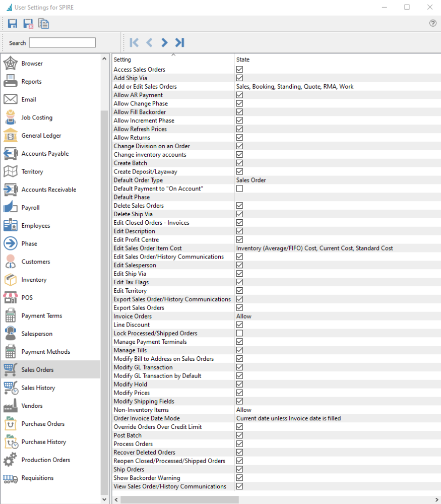The width and height of the screenshot is (441, 504).
Task: Click horizontal scrollbar left arrow
Action: pyautogui.click(x=116, y=499)
